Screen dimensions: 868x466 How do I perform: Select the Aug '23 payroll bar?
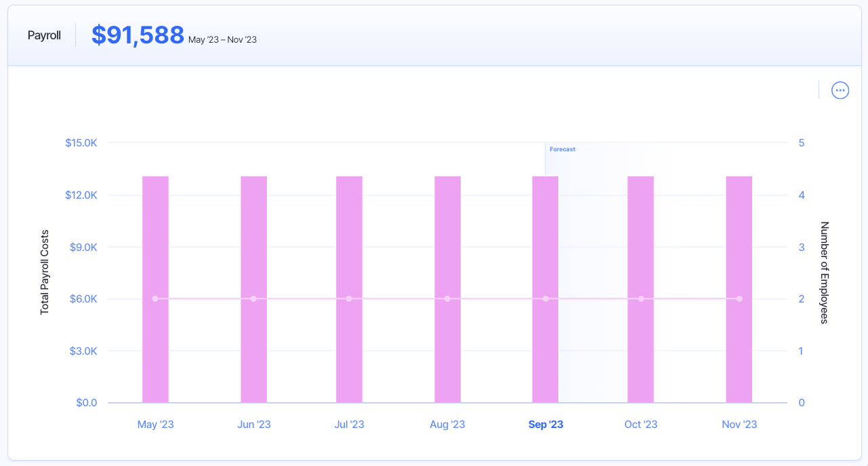[447, 237]
